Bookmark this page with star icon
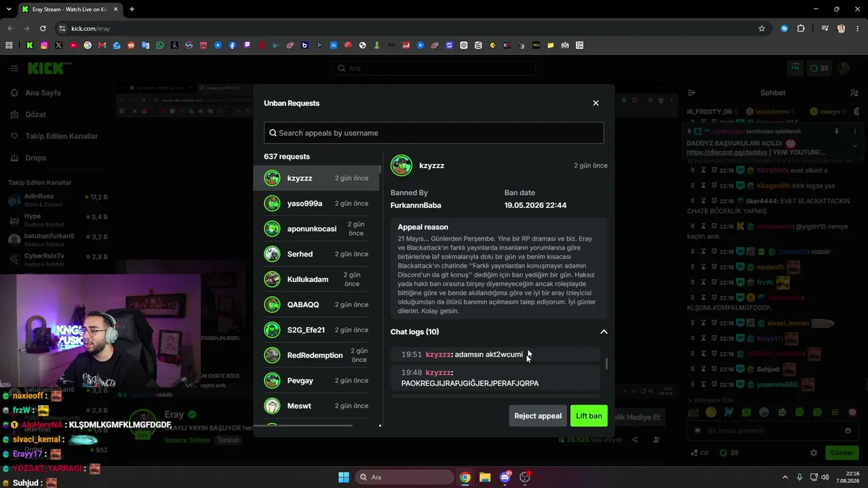The height and width of the screenshot is (488, 868). 762,28
